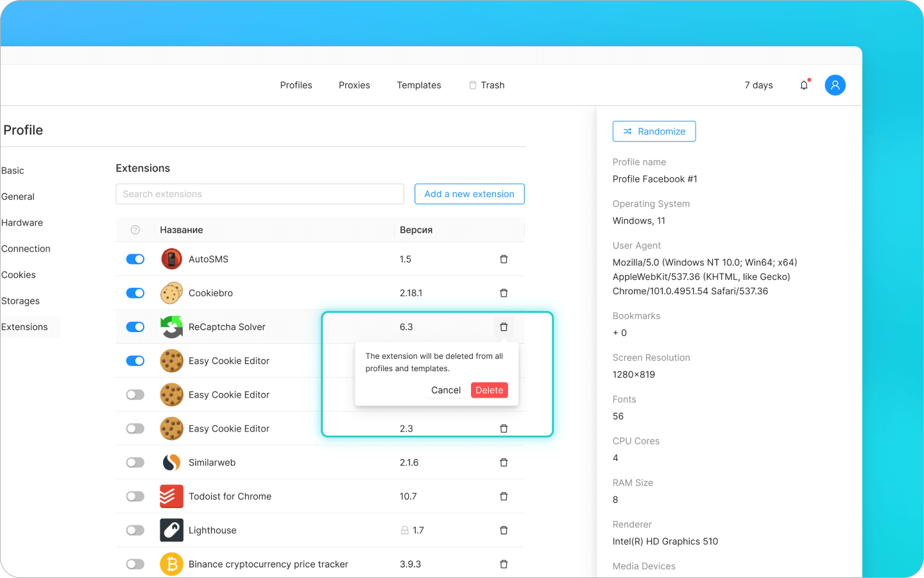This screenshot has height=578, width=924.
Task: Click the Cookiebro cookie extension icon
Action: (x=171, y=292)
